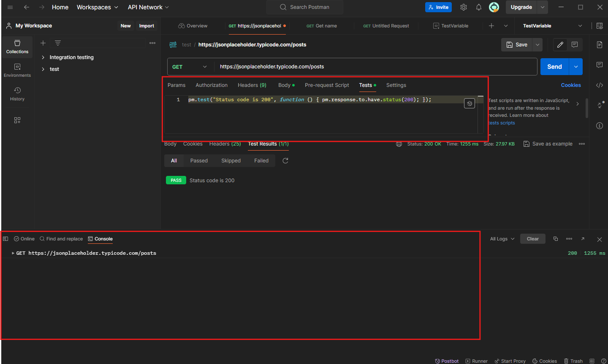Show only Failed test results
608x364 pixels.
pos(261,161)
